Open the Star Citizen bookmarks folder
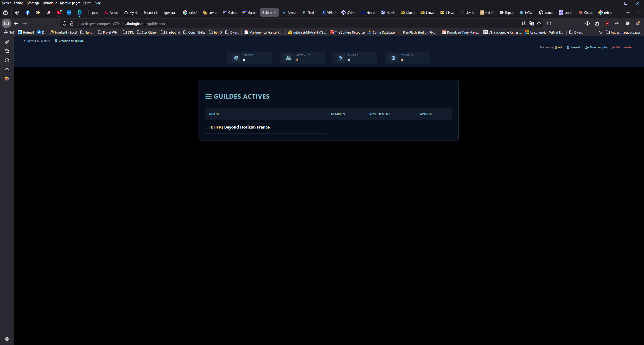 (147, 32)
